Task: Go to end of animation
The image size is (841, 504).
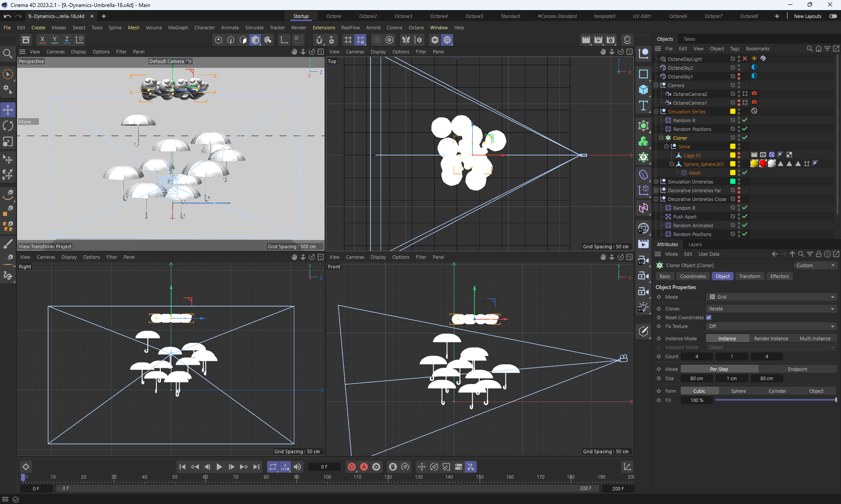Action: tap(256, 467)
